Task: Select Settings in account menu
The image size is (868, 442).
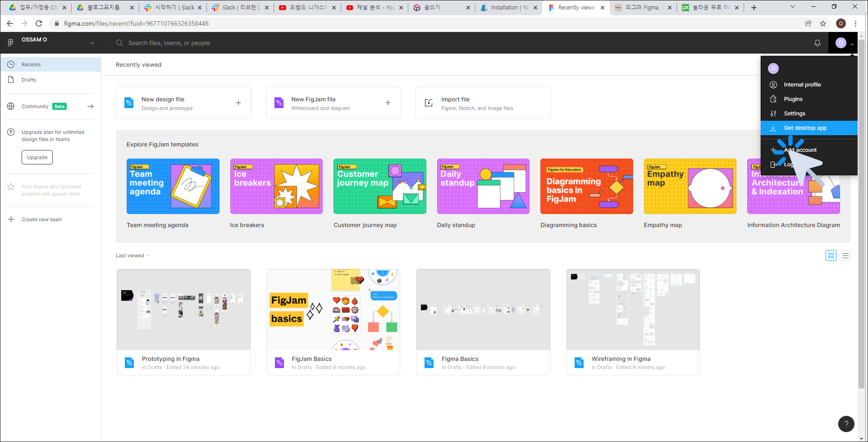Action: point(809,114)
